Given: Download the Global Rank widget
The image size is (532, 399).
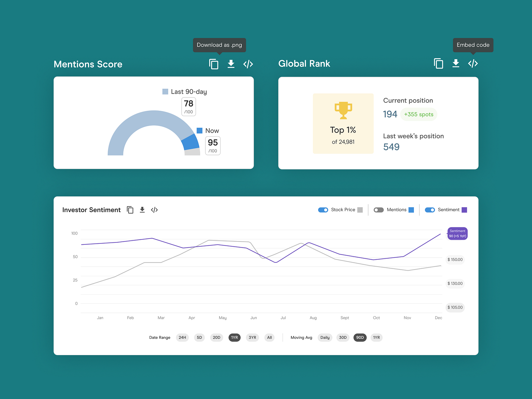Looking at the screenshot, I should (x=456, y=63).
